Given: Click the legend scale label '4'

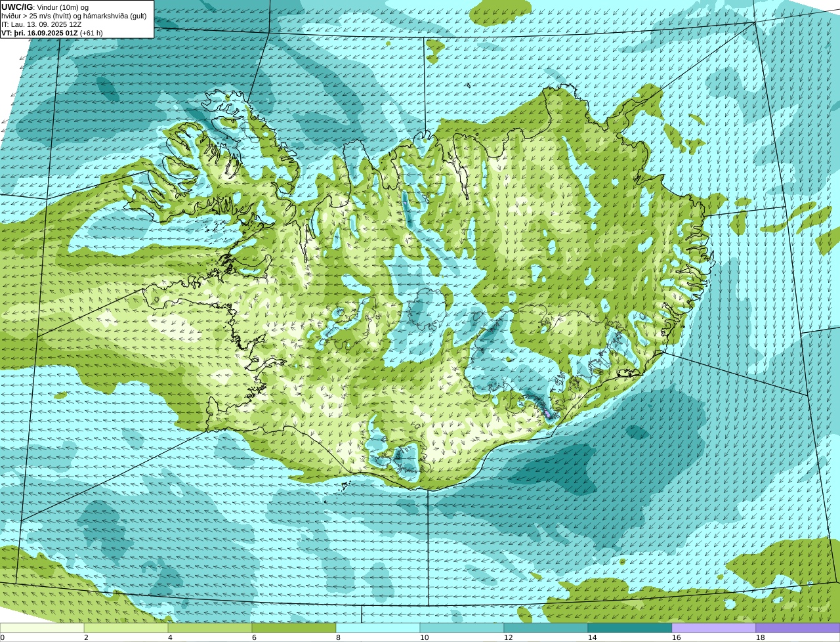Looking at the screenshot, I should (170, 637).
